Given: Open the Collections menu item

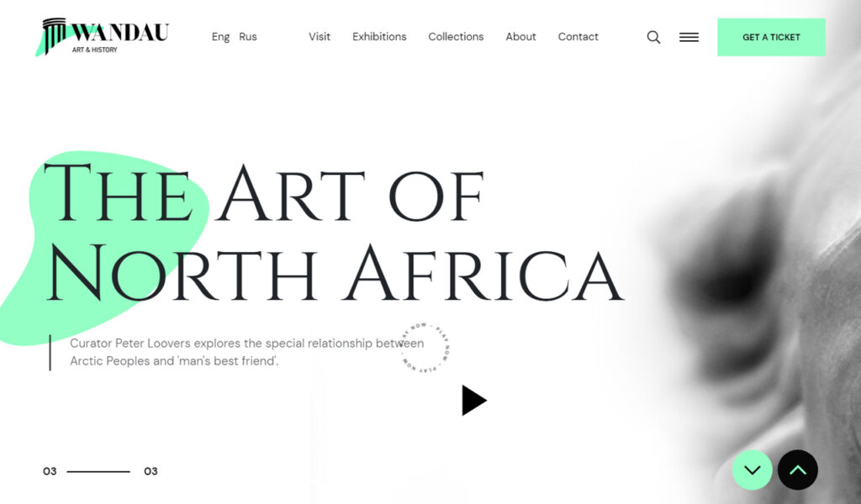Looking at the screenshot, I should (456, 37).
